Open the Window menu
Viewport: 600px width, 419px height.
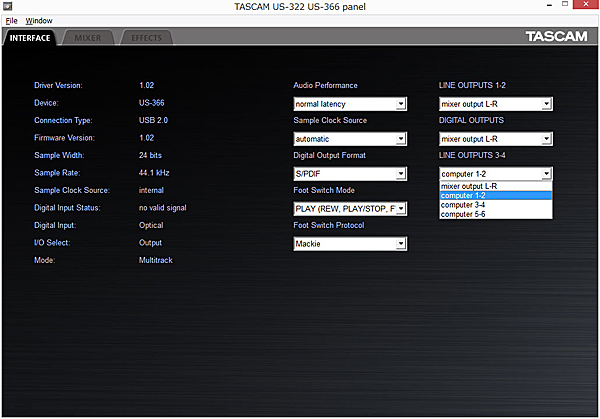pos(39,21)
